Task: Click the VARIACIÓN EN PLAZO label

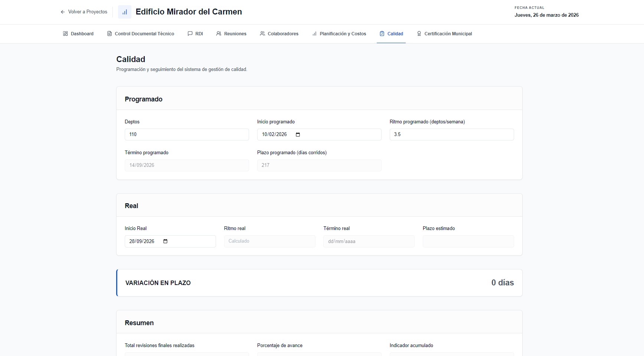Action: click(x=158, y=283)
